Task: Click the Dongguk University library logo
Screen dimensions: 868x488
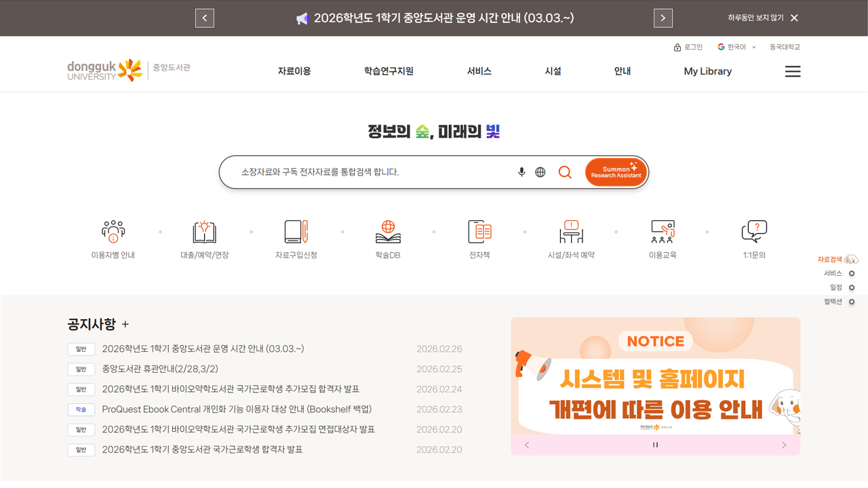Action: pyautogui.click(x=129, y=70)
